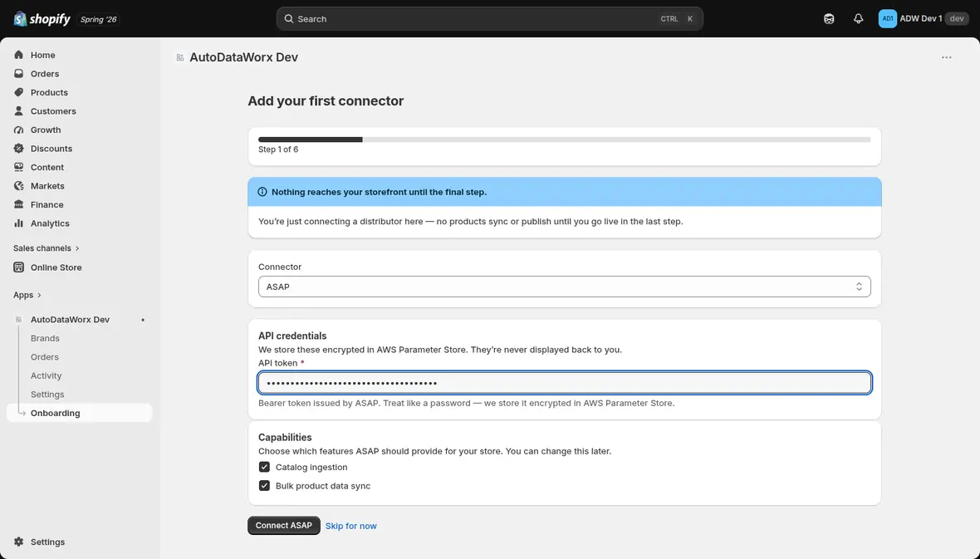Click the Products tag icon
The height and width of the screenshot is (559, 980).
point(19,92)
